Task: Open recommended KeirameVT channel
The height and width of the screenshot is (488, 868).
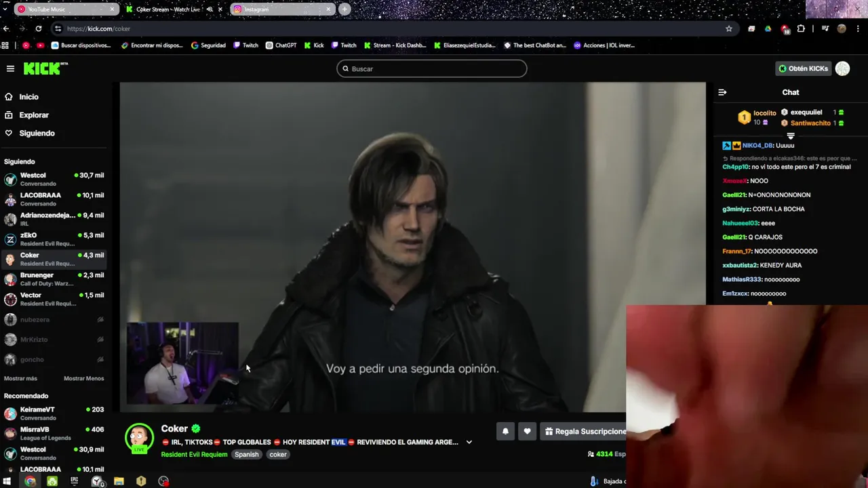Action: [x=54, y=413]
